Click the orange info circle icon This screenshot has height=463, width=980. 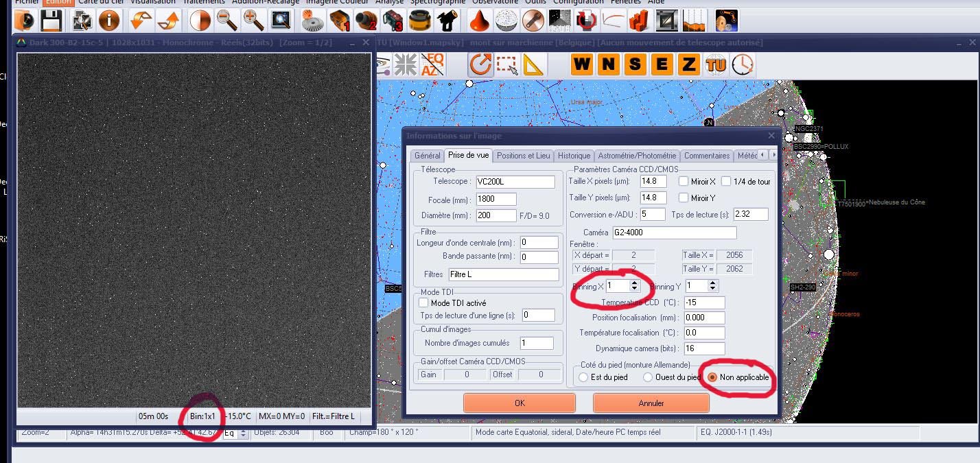(108, 21)
